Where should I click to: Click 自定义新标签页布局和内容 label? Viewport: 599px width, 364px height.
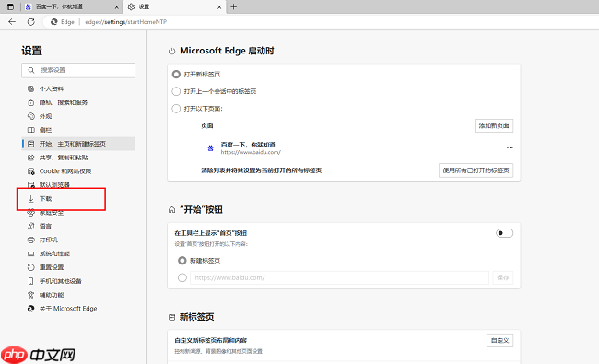[x=210, y=340]
